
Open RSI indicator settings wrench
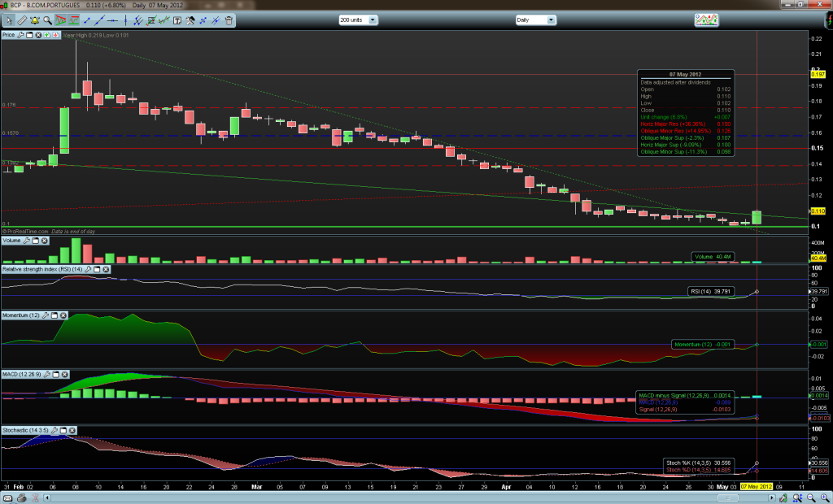(87, 268)
